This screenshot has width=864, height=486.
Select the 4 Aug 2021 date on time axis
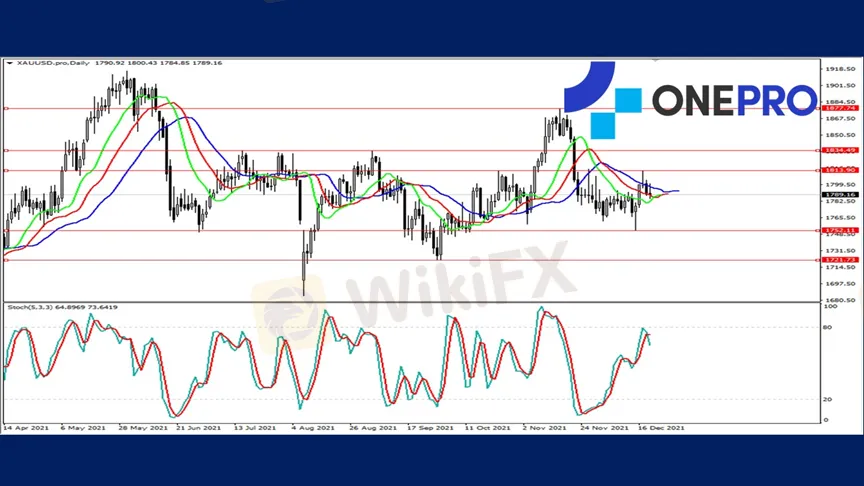(x=311, y=428)
